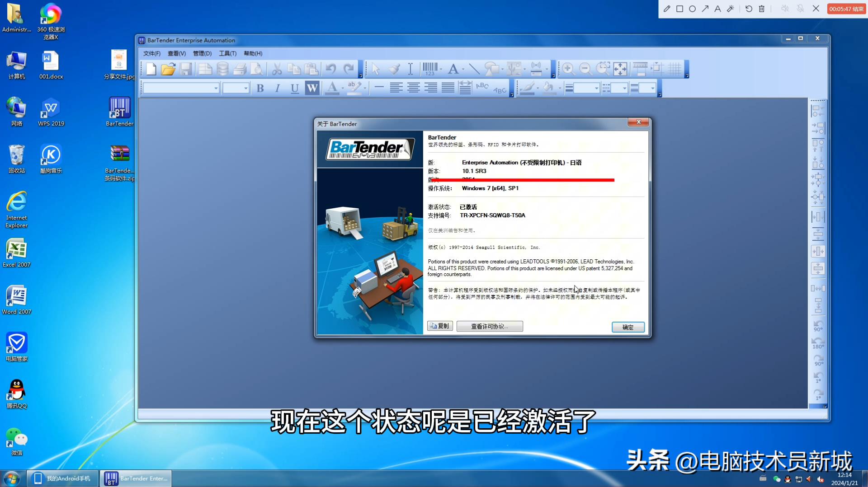Select the RFID encoder tool

536,69
